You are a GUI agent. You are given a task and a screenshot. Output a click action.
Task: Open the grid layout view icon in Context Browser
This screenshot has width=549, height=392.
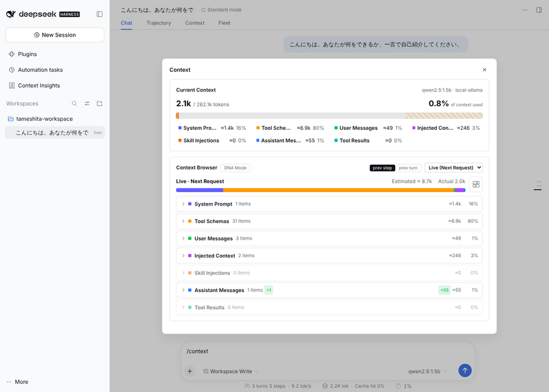point(476,185)
